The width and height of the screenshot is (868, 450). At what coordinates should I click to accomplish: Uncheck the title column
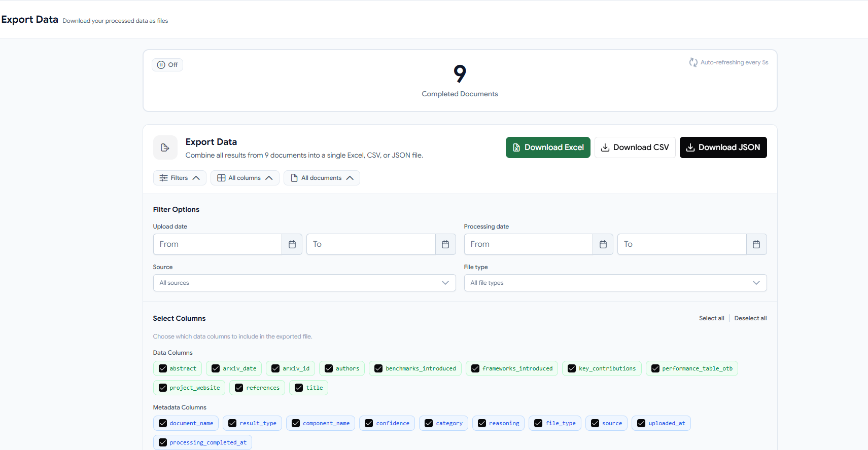point(299,388)
